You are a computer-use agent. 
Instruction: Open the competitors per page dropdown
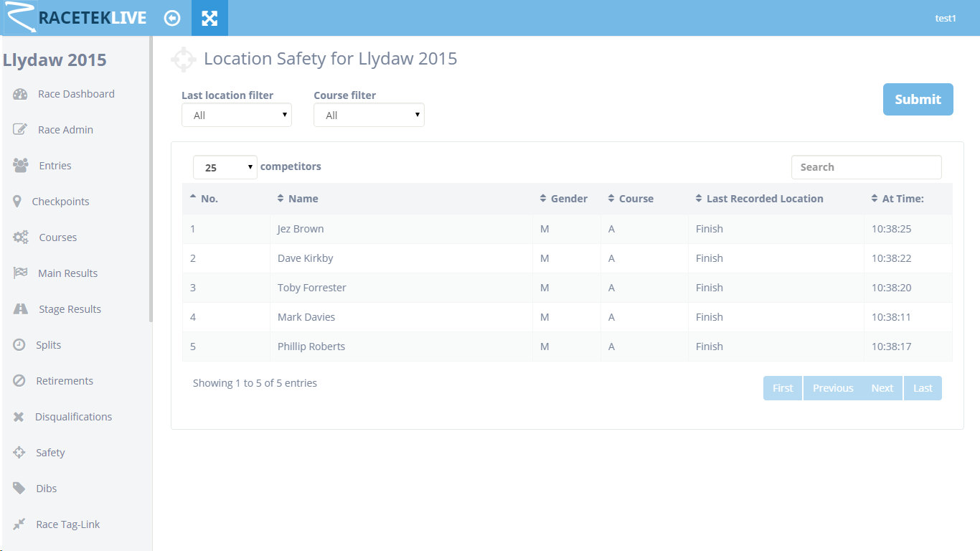click(x=225, y=167)
